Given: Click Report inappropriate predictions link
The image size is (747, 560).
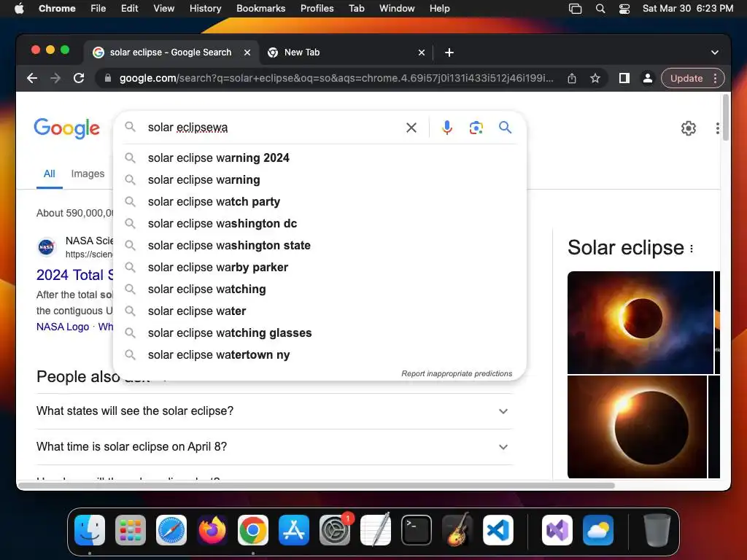Looking at the screenshot, I should 457,374.
